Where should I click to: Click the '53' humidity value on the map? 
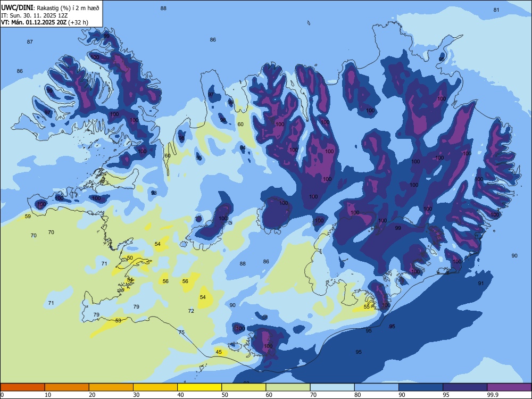(118, 320)
